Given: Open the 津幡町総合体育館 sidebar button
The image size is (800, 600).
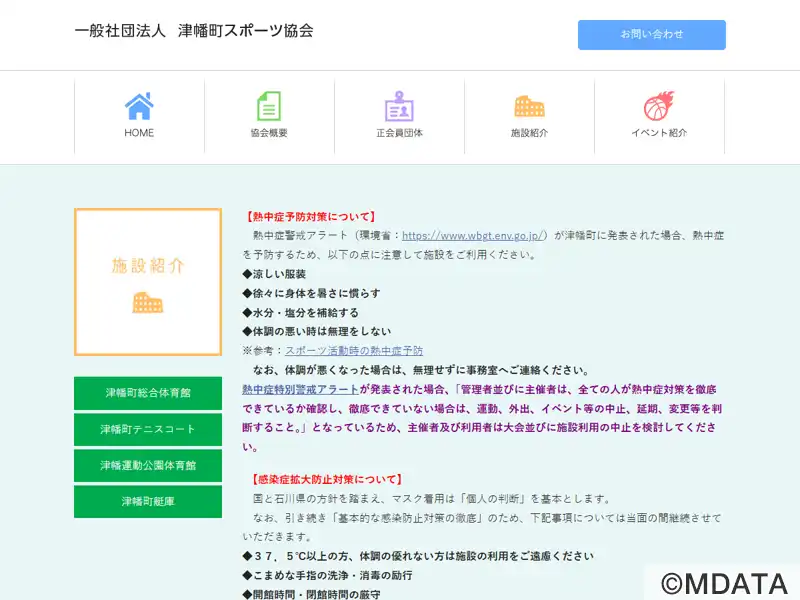Looking at the screenshot, I should point(148,393).
